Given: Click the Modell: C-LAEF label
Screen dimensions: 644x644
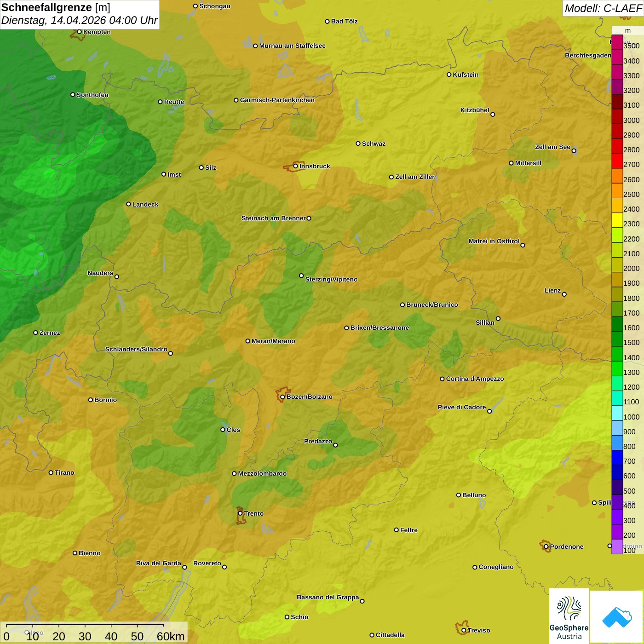Looking at the screenshot, I should [x=603, y=8].
